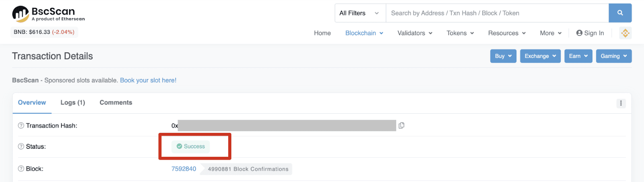
Task: Click the help icon beside Block
Action: pos(21,169)
